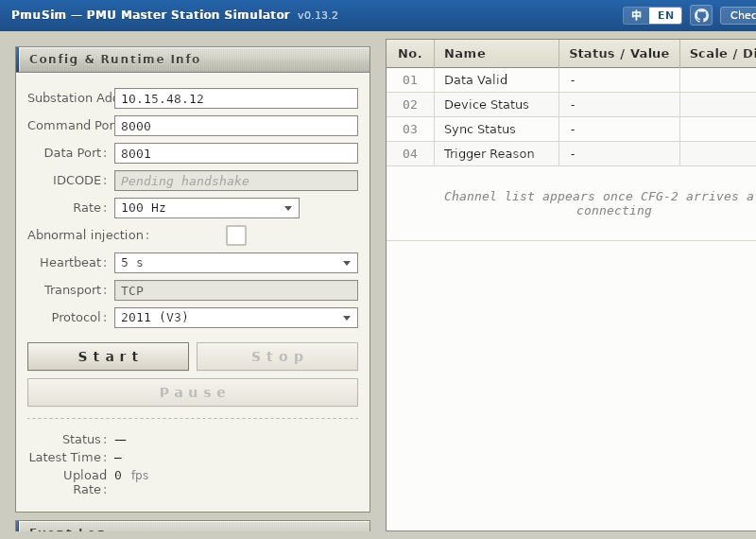The width and height of the screenshot is (756, 539).
Task: Open the GitHub repository icon
Action: pyautogui.click(x=701, y=15)
